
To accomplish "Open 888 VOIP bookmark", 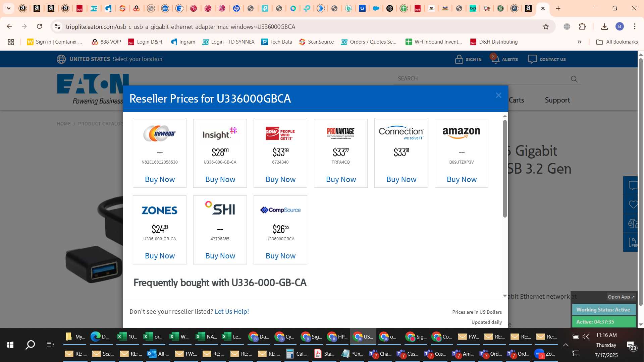I will [x=106, y=42].
